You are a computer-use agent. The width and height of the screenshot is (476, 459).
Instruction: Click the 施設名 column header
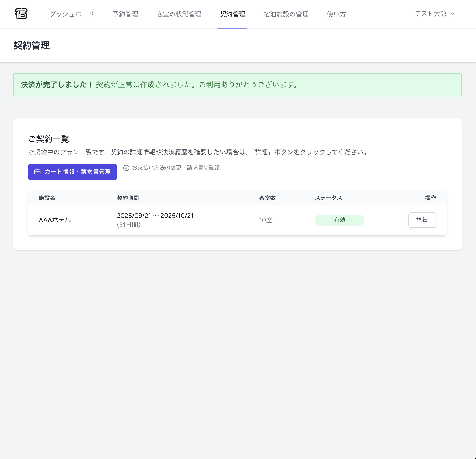[x=47, y=198]
